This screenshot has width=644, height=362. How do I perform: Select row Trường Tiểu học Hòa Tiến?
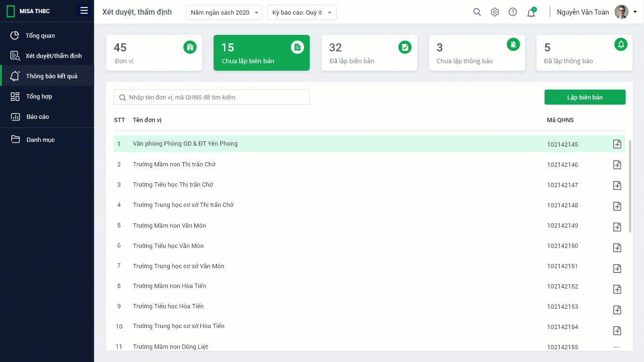click(x=369, y=306)
